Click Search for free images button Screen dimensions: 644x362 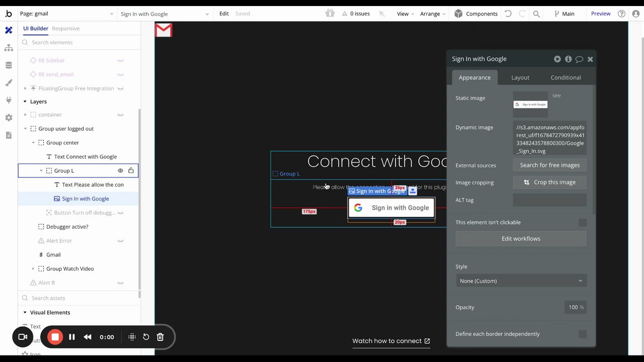click(x=549, y=165)
